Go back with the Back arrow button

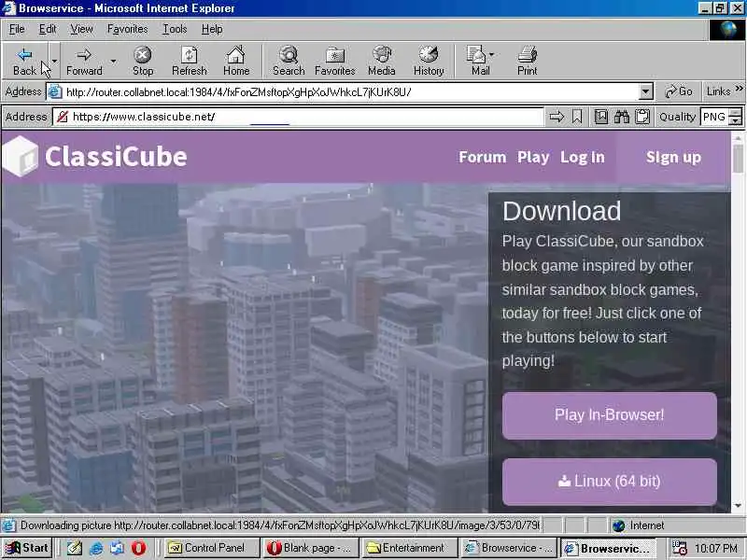[25, 61]
